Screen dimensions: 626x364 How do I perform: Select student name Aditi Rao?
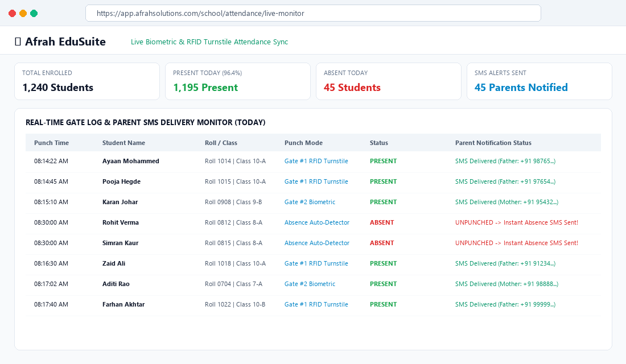[116, 284]
